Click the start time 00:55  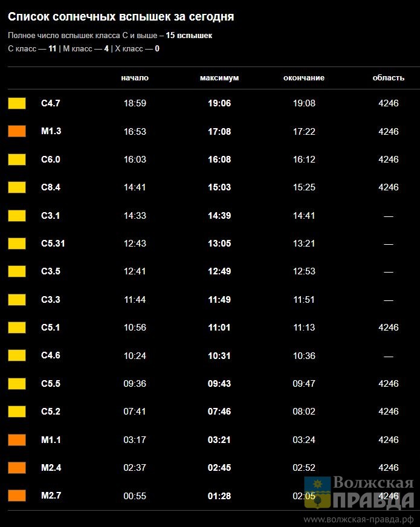[x=135, y=496]
